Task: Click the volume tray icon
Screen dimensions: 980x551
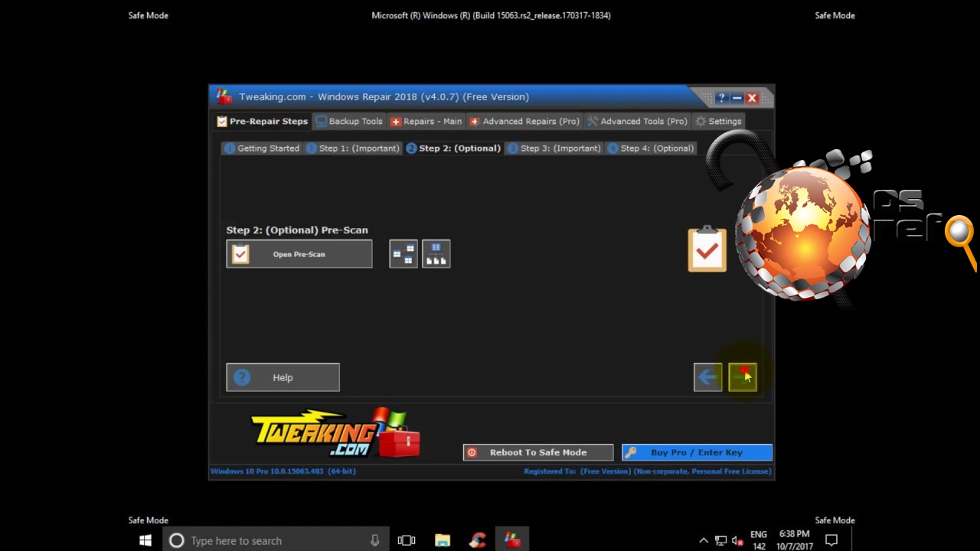Action: (x=738, y=540)
